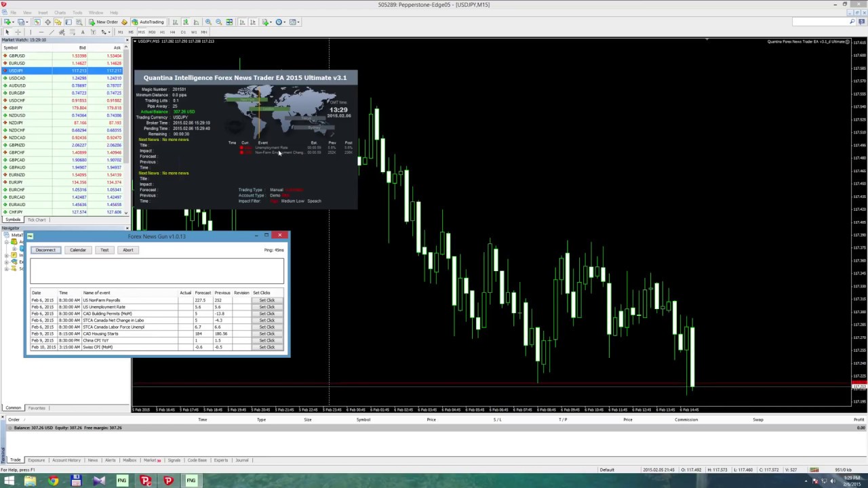The width and height of the screenshot is (868, 488).
Task: Switch chart to MN timeframe
Action: [x=204, y=32]
